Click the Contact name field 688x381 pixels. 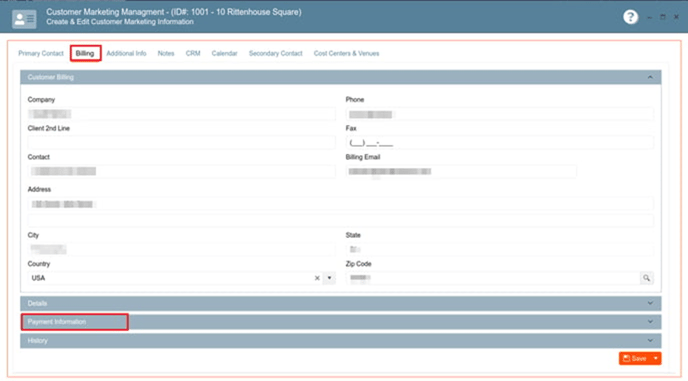pos(182,171)
